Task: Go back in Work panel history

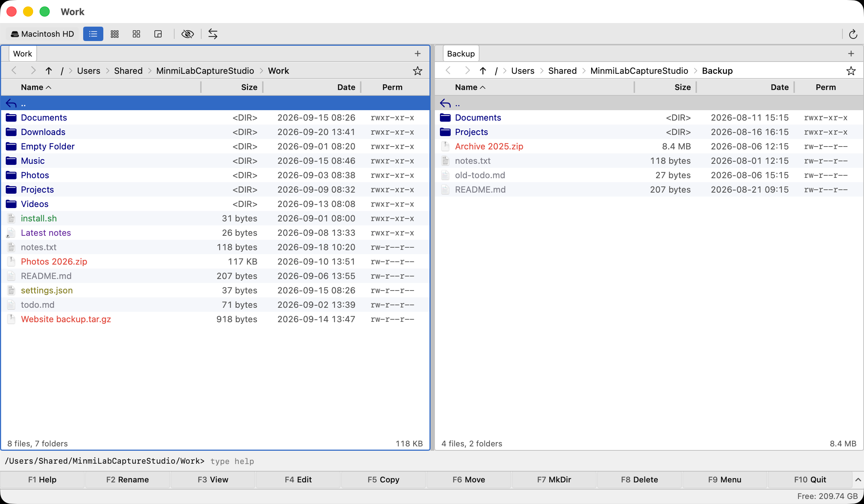Action: pos(14,71)
